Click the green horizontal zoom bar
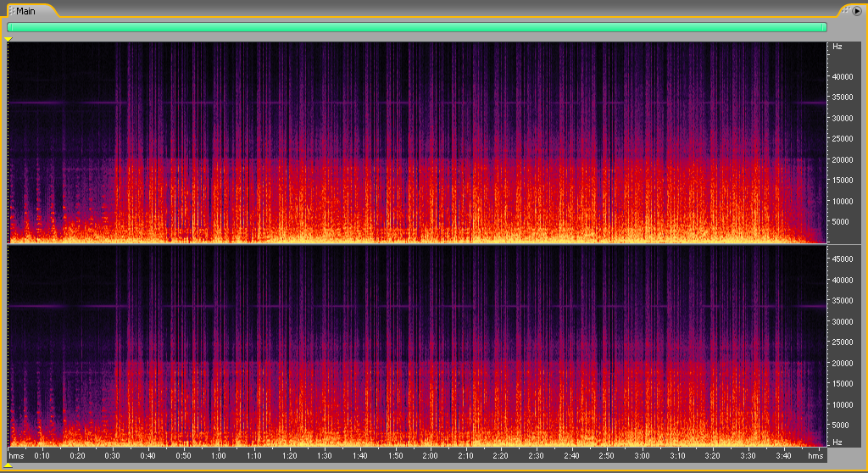Viewport: 868px width, 473px height. 416,27
